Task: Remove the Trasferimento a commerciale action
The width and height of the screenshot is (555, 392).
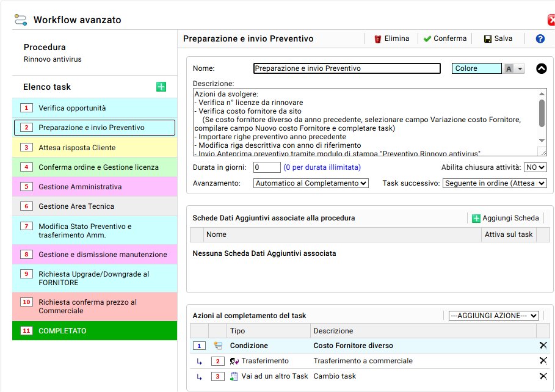Action: click(543, 360)
